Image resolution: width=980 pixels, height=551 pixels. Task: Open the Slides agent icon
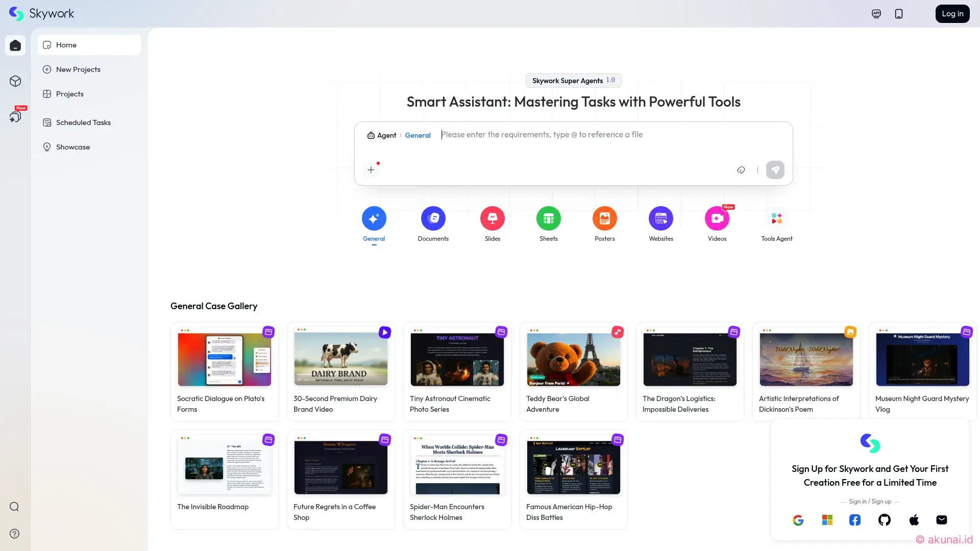(492, 219)
